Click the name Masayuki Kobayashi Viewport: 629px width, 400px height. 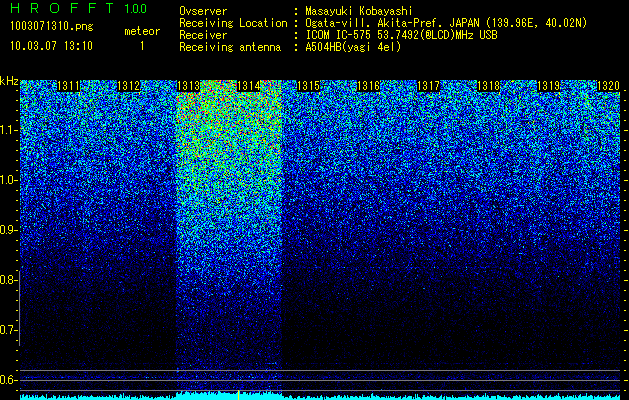pyautogui.click(x=359, y=11)
